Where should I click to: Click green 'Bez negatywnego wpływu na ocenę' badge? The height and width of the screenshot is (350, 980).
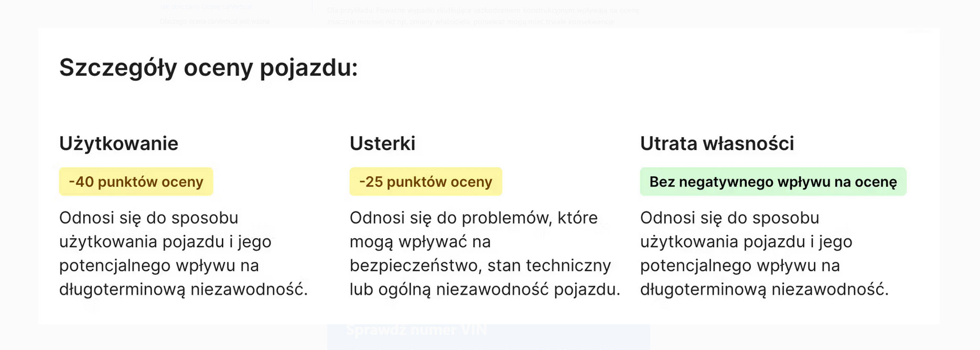(x=773, y=182)
